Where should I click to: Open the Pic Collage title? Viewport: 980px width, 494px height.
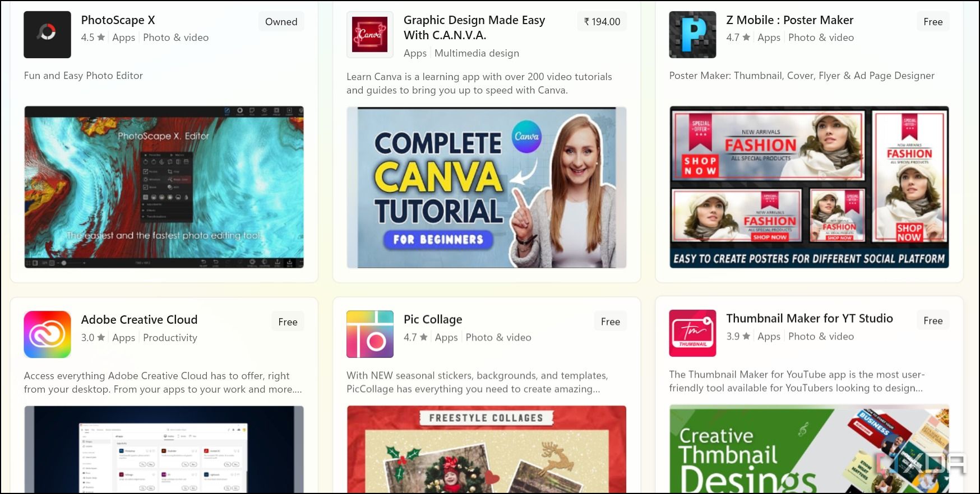(433, 319)
